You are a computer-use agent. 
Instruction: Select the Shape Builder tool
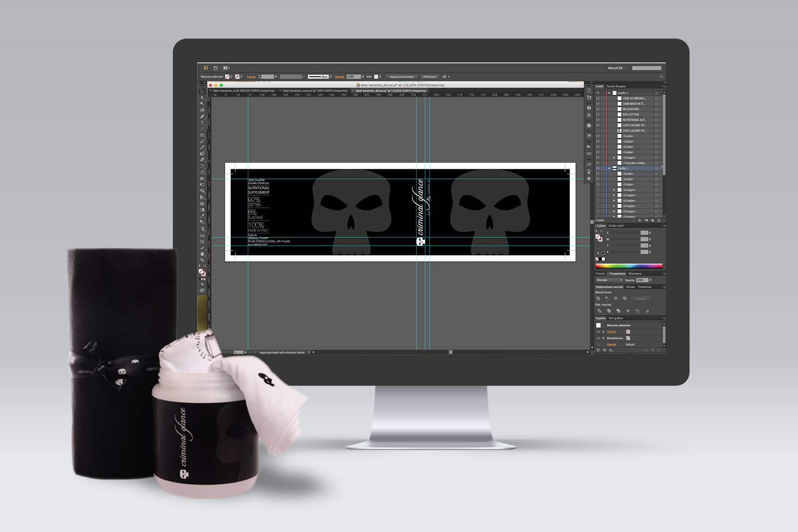tap(202, 191)
